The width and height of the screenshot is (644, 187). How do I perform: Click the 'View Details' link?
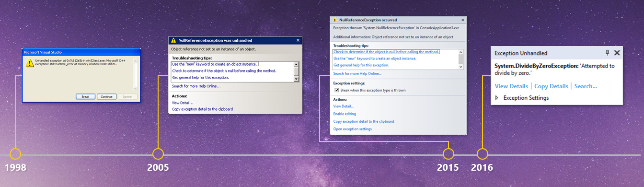pos(511,86)
